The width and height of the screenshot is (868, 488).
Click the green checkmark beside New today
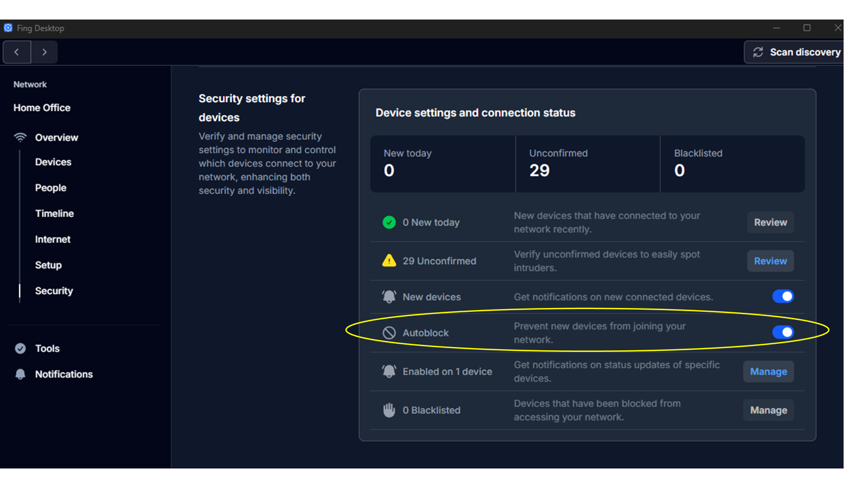click(389, 222)
